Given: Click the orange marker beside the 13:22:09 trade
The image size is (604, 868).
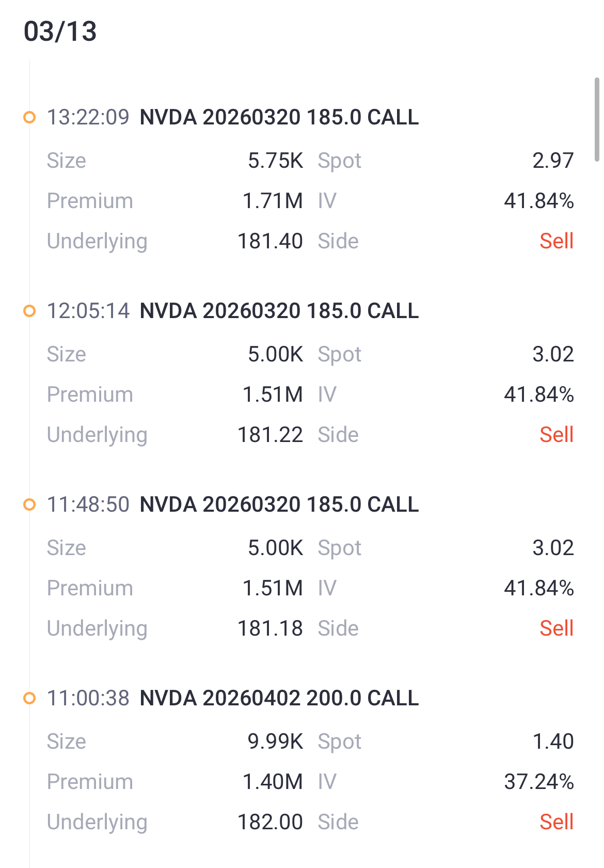Looking at the screenshot, I should 30,117.
